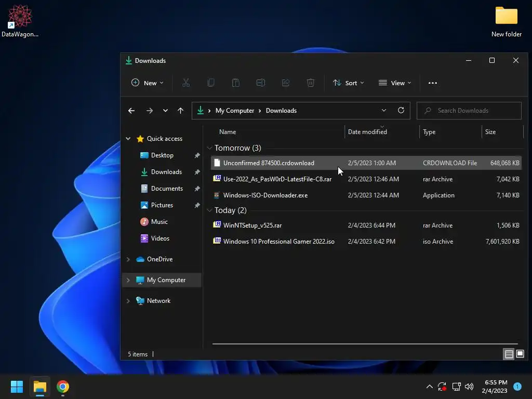Open Music in the sidebar
Viewport: 532px width, 399px height.
click(x=159, y=222)
